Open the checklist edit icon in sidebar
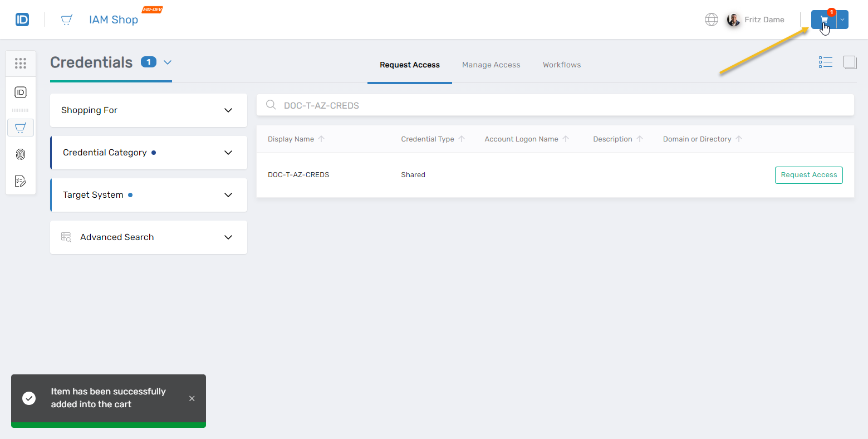868x439 pixels. tap(21, 181)
